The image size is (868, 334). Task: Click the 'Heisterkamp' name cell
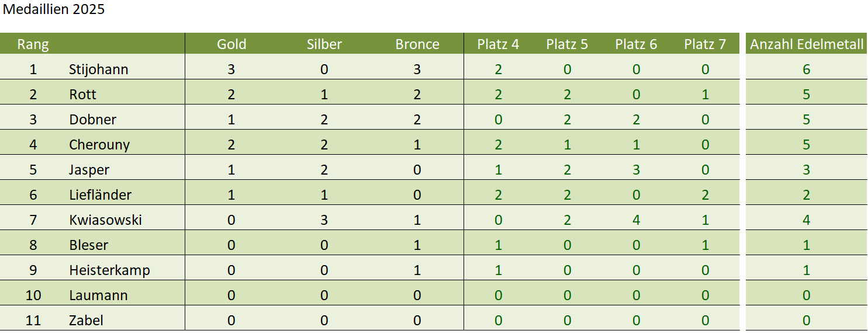(x=109, y=270)
